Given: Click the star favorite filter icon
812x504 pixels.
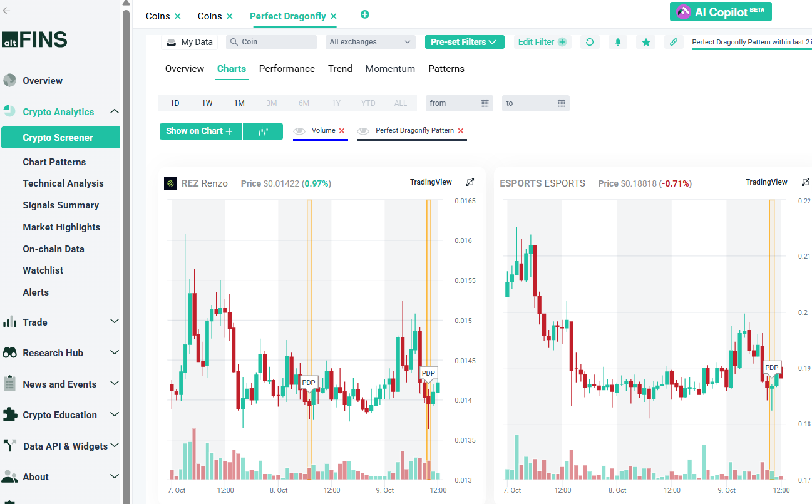Looking at the screenshot, I should (x=645, y=42).
